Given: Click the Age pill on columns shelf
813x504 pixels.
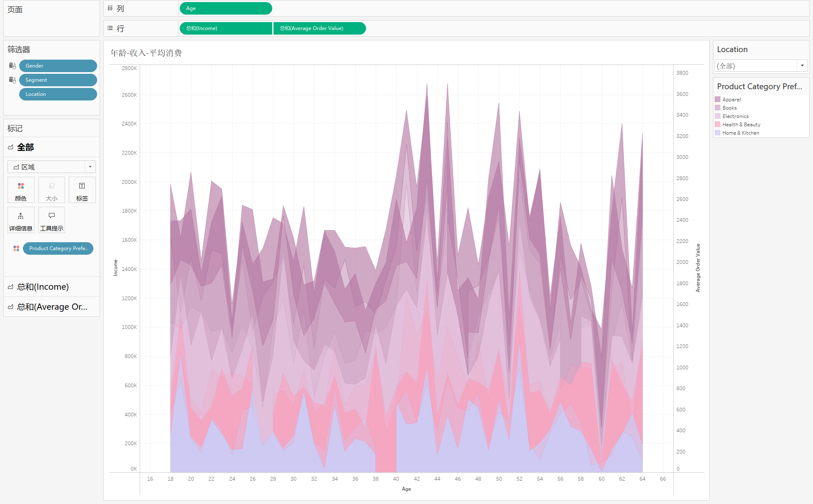Looking at the screenshot, I should click(226, 8).
